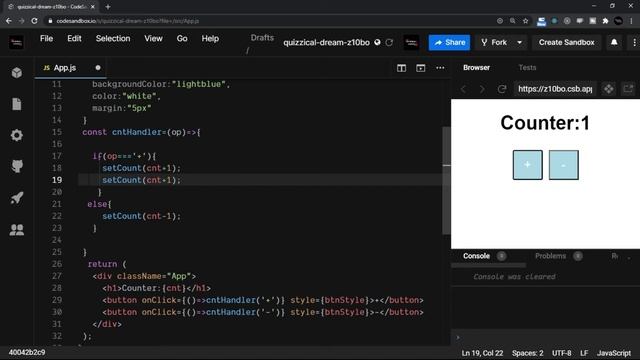Click the sandbox privacy globe icon
The width and height of the screenshot is (640, 360).
[377, 42]
